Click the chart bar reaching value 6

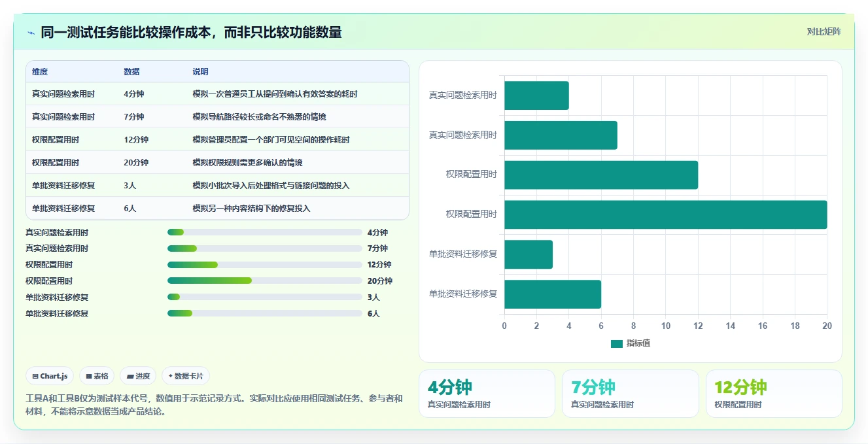tap(553, 294)
